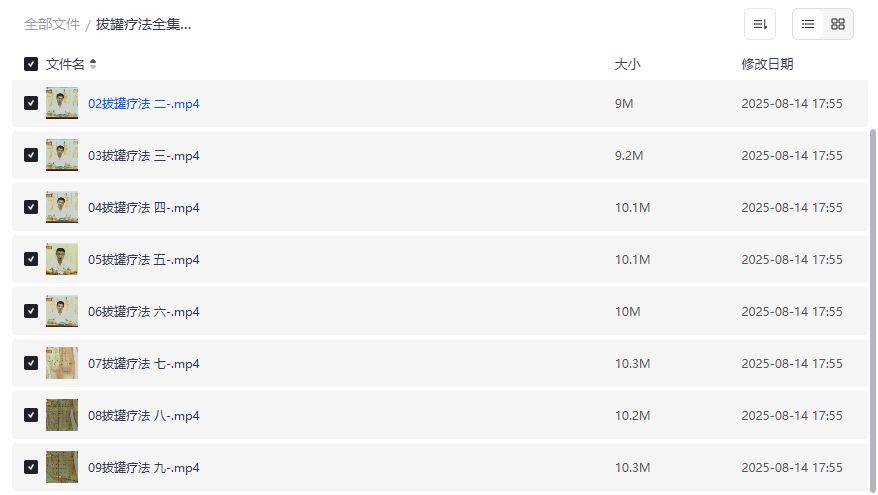Select the 文件名 column header label
Screen dimensions: 878x495
tap(65, 64)
